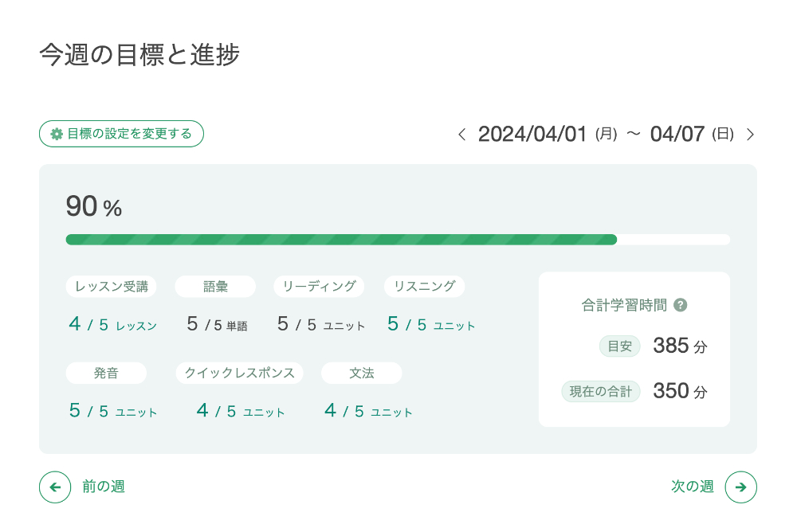
Task: Select the 文法 category tag
Action: (361, 373)
